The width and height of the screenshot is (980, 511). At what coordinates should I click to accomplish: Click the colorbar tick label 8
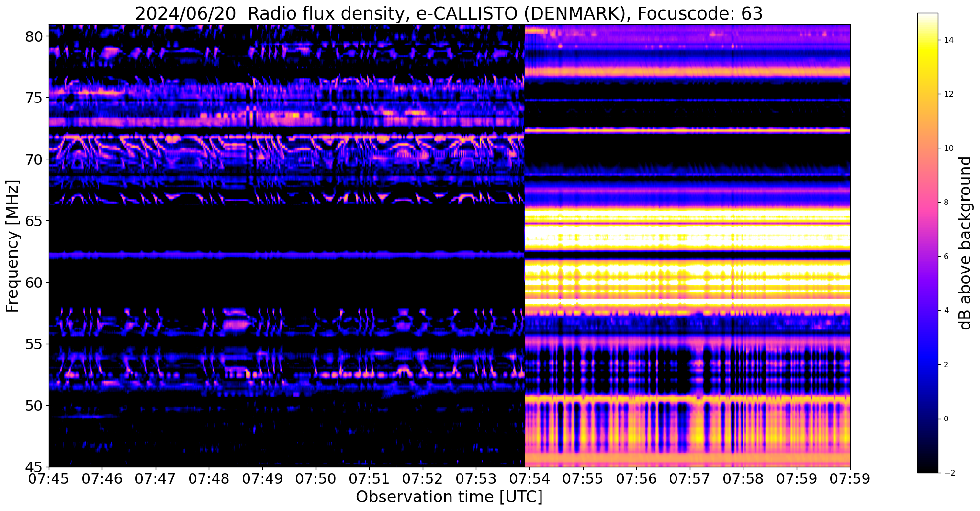coord(945,203)
